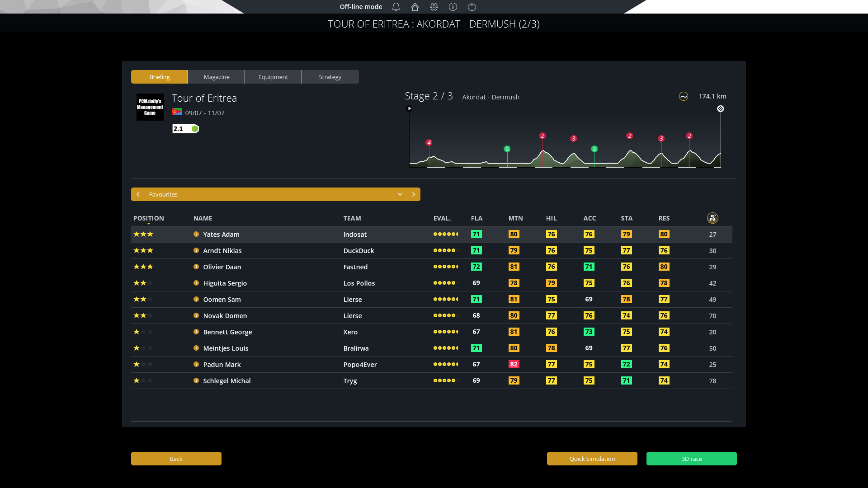Switch to the Magazine tab
This screenshot has height=488, width=868.
coord(217,77)
